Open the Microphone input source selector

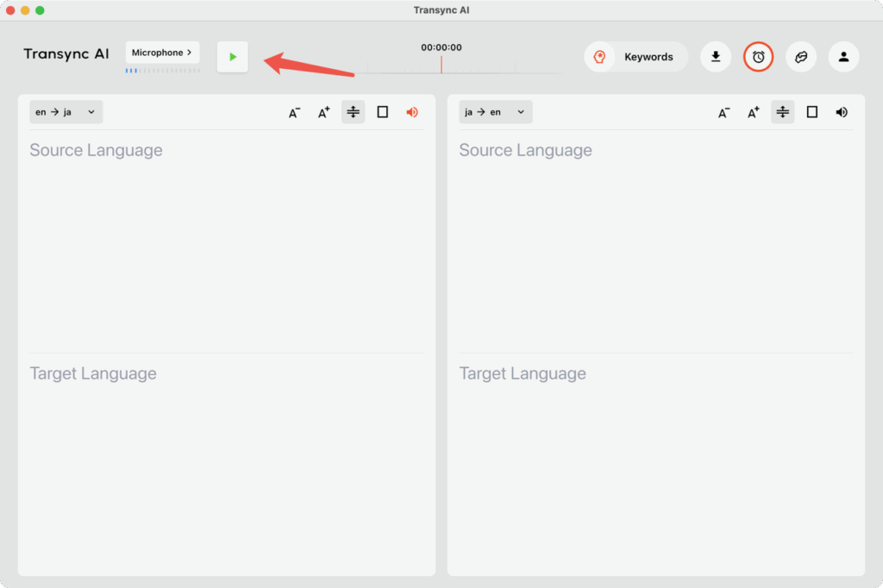click(162, 53)
